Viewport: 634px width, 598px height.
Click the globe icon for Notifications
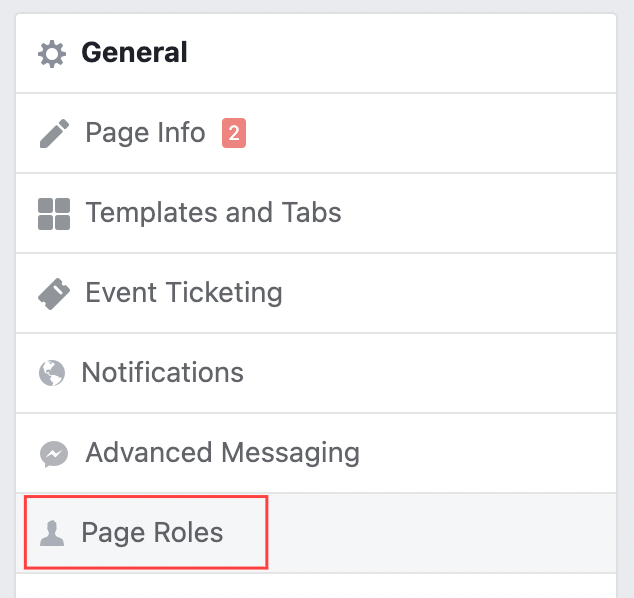[x=52, y=373]
